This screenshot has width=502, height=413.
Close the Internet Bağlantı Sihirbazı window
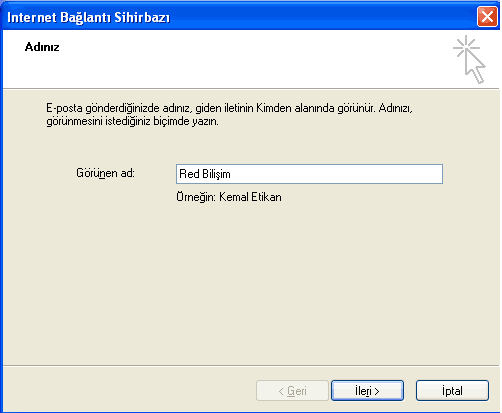click(x=487, y=16)
